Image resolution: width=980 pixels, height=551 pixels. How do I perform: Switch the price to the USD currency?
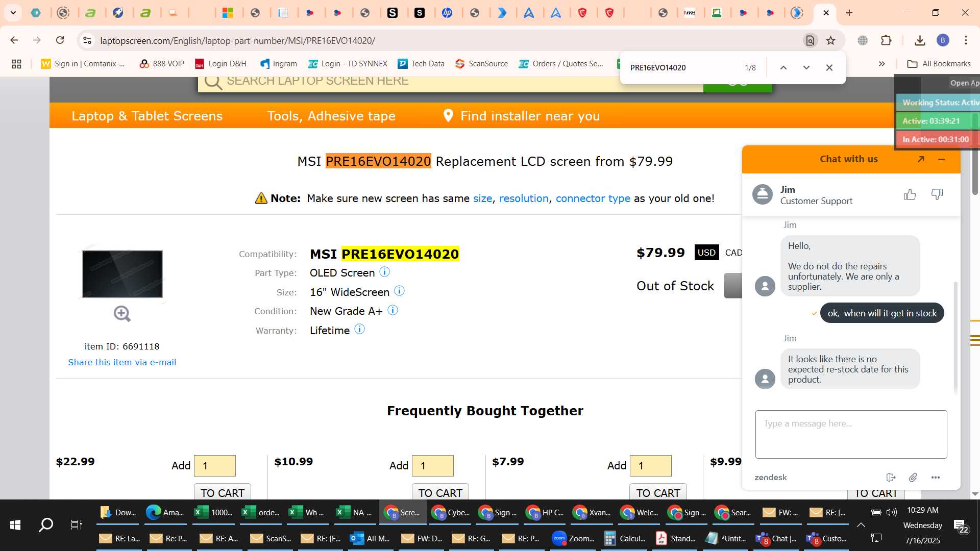coord(706,253)
